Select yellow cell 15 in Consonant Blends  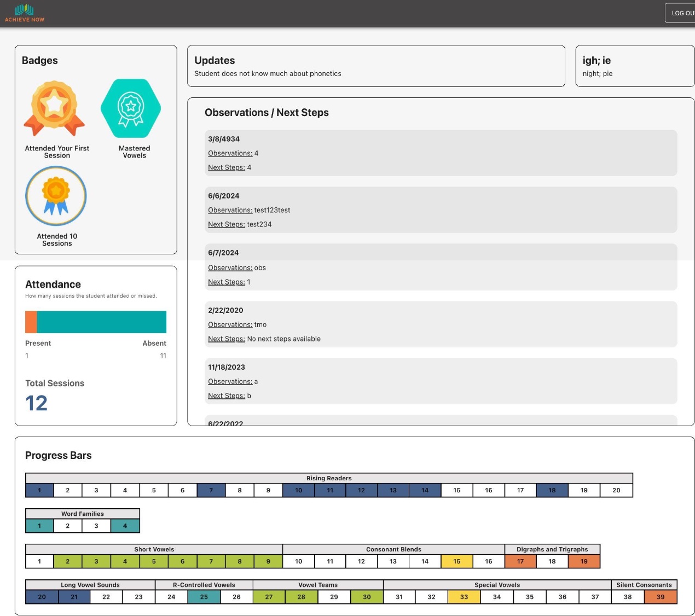[457, 561]
